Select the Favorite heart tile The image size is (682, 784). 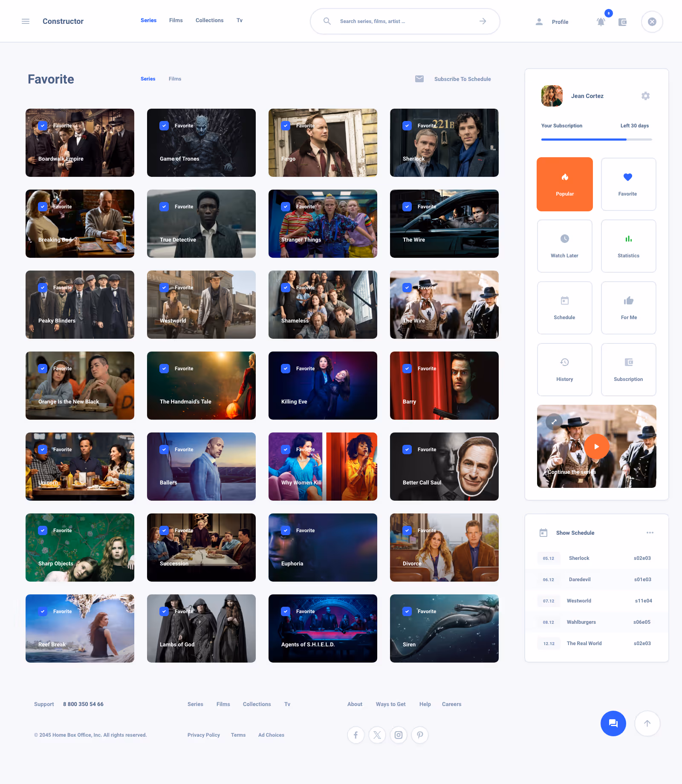coord(629,184)
